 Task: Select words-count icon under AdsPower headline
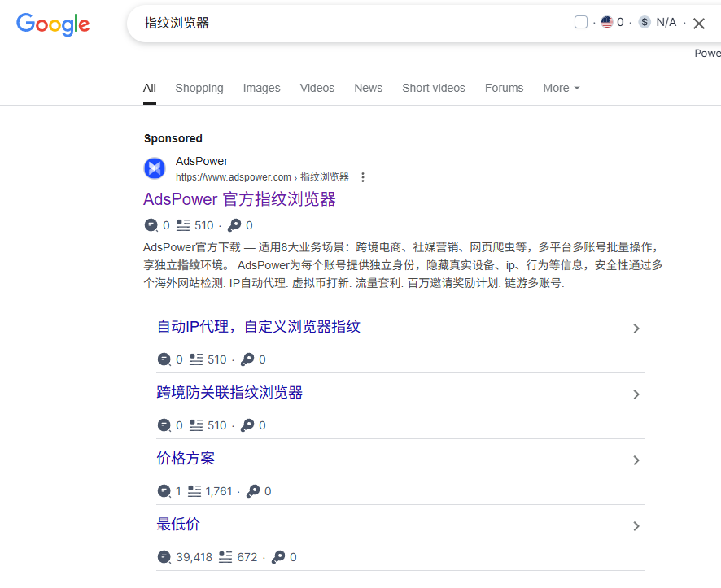[183, 225]
